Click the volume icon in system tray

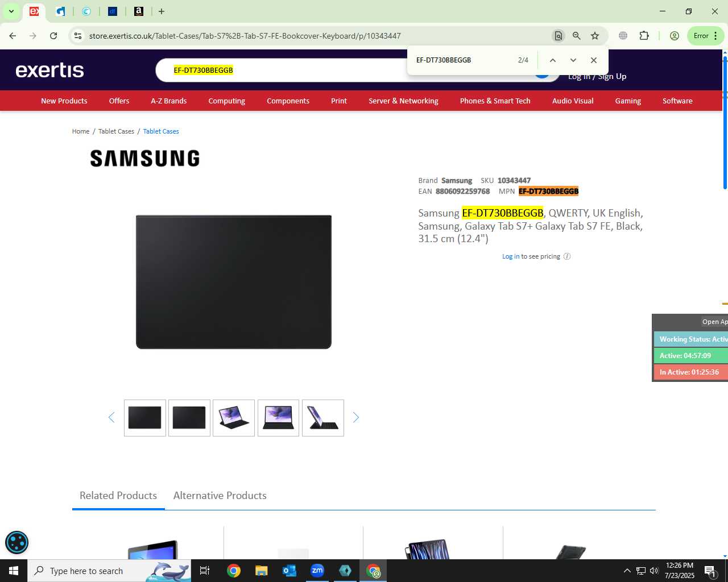[x=654, y=571]
